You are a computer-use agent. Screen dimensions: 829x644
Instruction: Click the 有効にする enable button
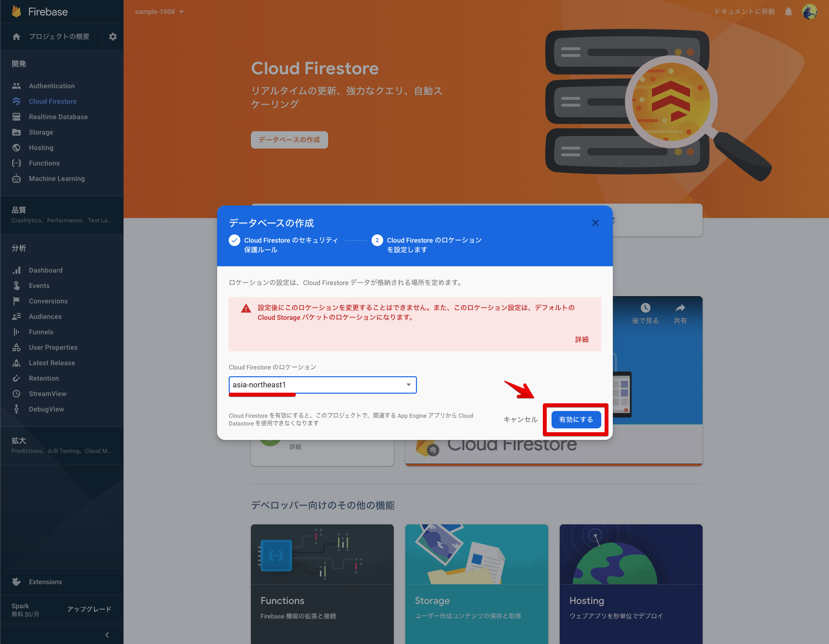point(576,420)
